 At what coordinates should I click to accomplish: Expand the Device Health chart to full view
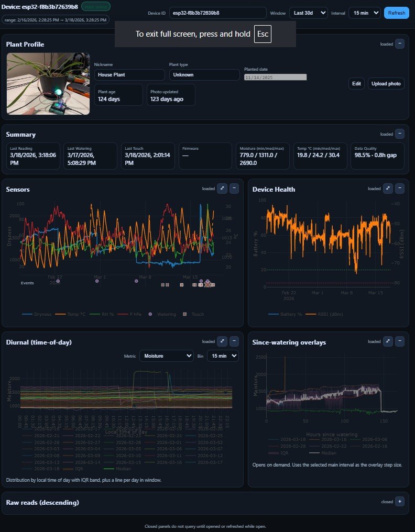[x=388, y=189]
